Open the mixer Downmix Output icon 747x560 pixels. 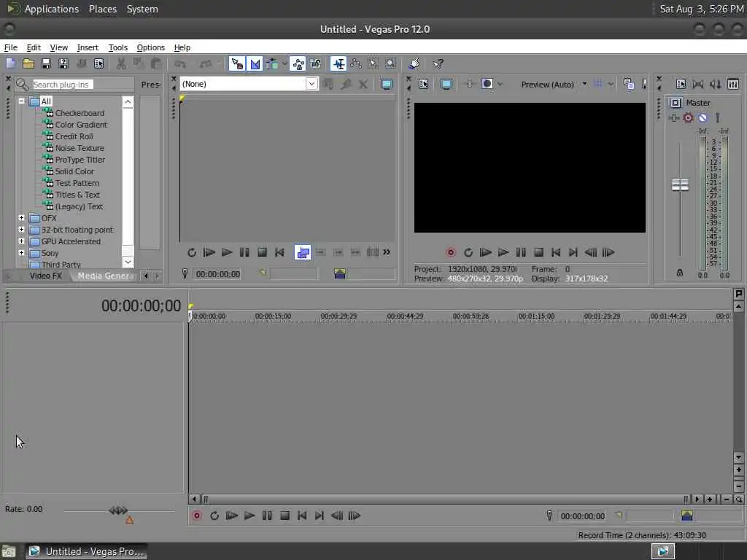click(698, 85)
